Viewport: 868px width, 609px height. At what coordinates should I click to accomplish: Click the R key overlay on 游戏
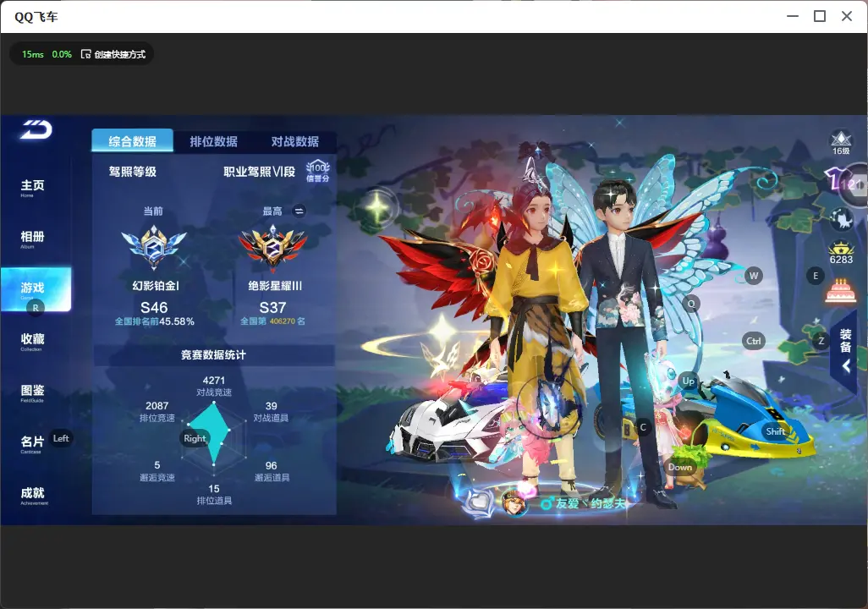pos(36,308)
